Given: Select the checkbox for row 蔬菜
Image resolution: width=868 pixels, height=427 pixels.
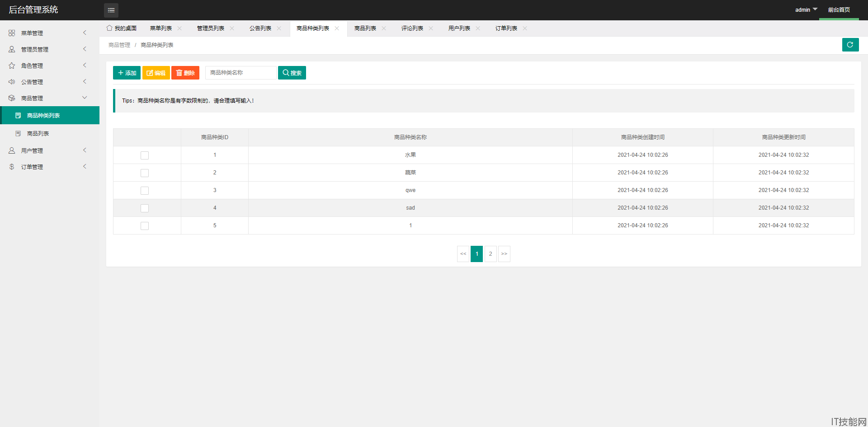Looking at the screenshot, I should click(x=145, y=173).
